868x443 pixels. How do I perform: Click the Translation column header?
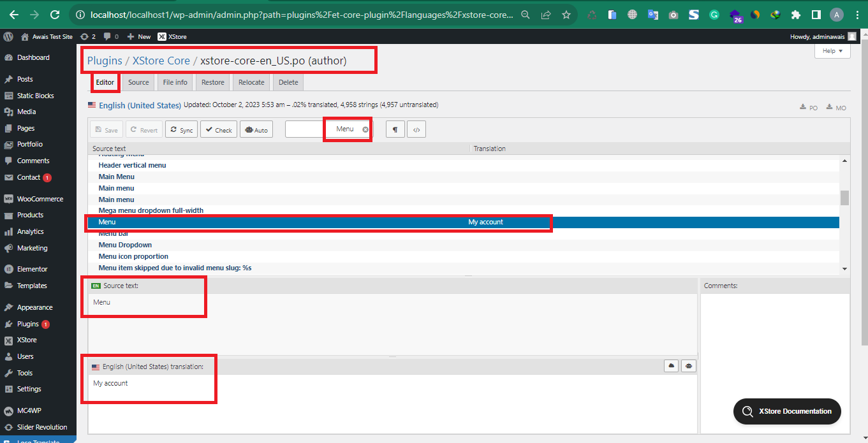tap(655, 149)
